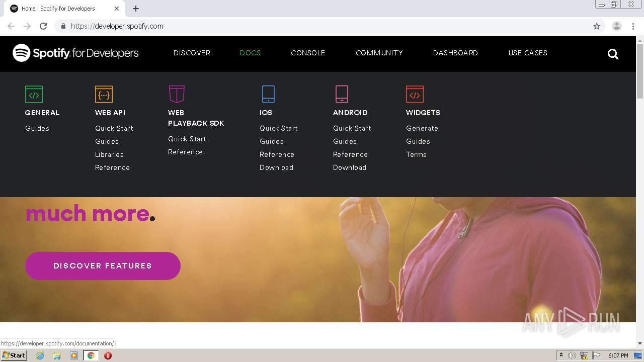Screen dimensions: 644x362
Task: Open Internet Explorer from taskbar
Action: click(x=40, y=355)
